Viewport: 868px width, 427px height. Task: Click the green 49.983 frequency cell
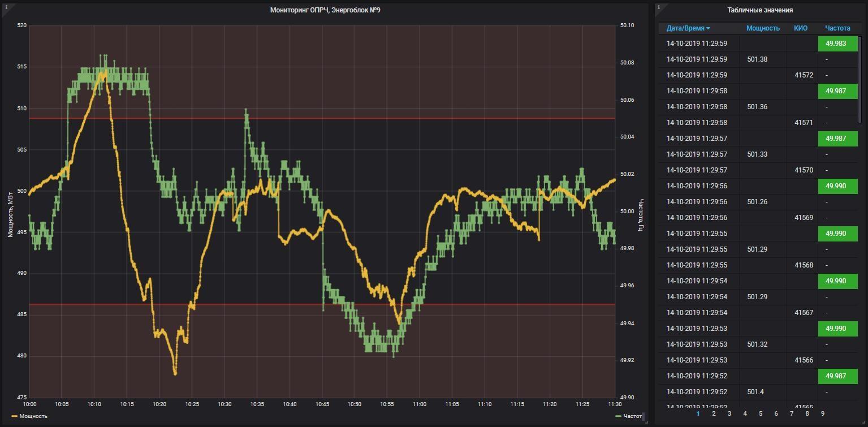(837, 44)
